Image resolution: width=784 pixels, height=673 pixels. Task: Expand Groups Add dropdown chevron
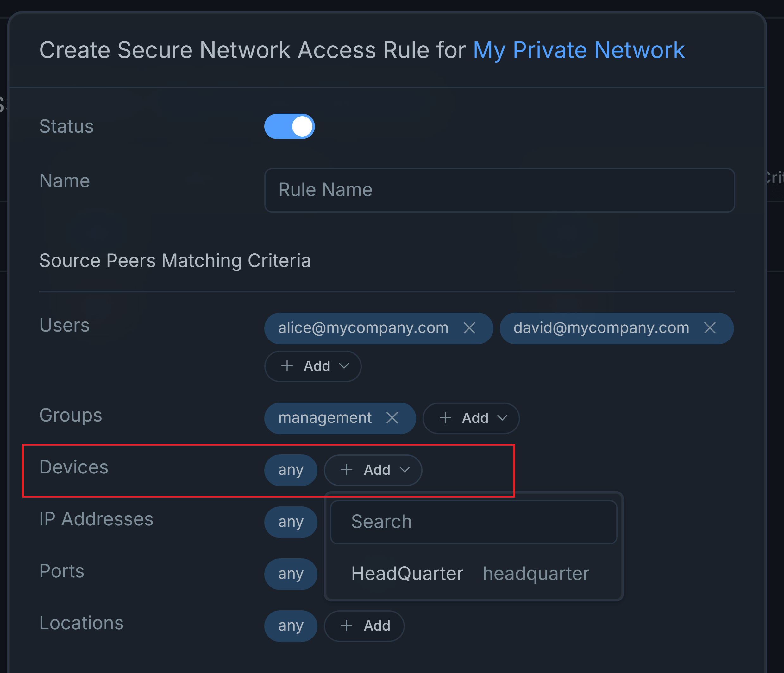click(502, 418)
